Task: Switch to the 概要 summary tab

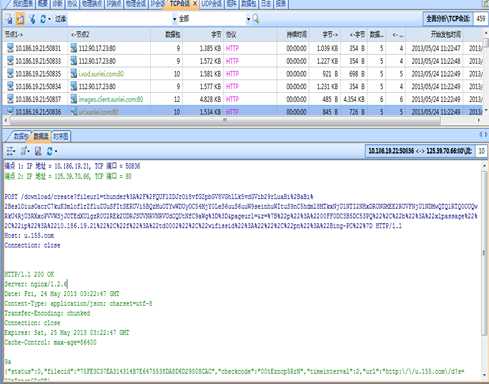Action: (x=42, y=4)
